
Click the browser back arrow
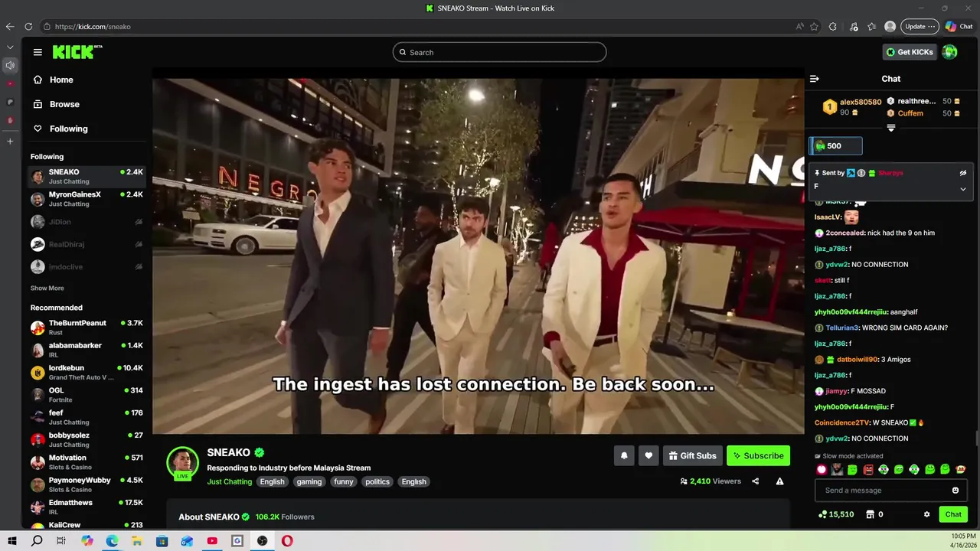(10, 26)
